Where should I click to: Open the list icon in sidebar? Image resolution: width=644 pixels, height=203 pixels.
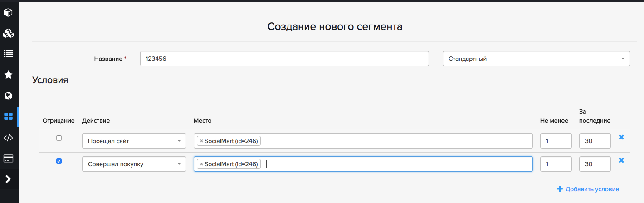point(8,54)
